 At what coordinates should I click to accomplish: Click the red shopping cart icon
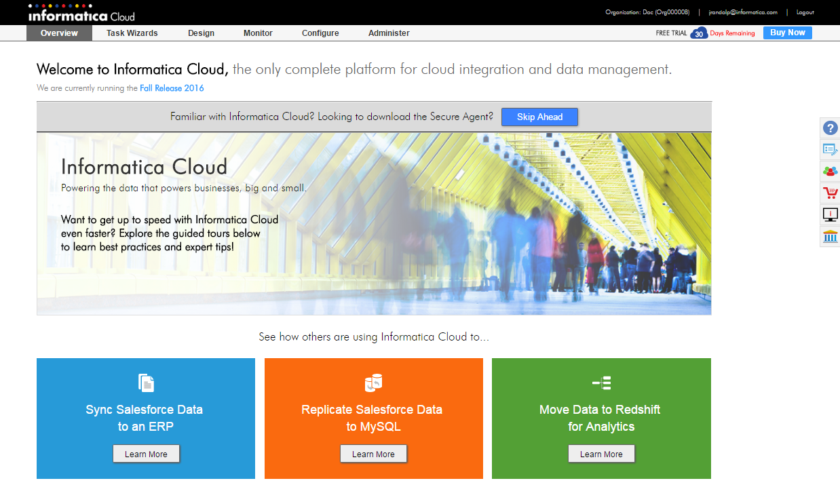tap(830, 193)
